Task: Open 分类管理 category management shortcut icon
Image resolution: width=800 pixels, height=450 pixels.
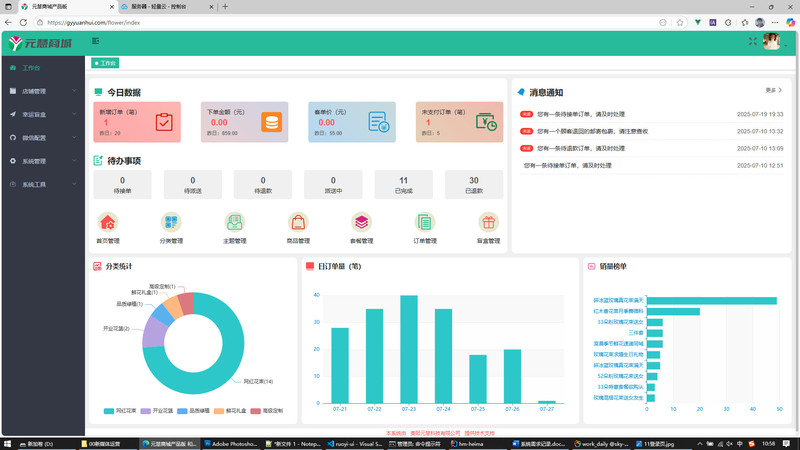Action: point(171,222)
